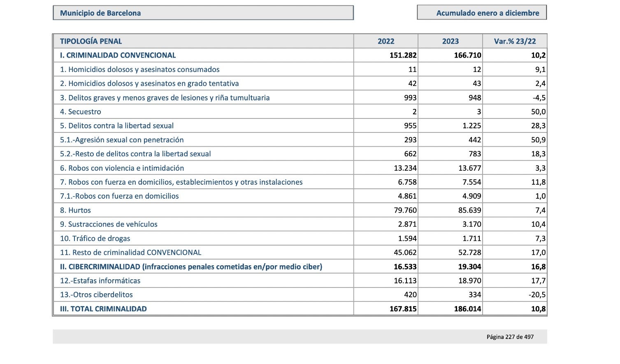Select the value 186.014
This screenshot has width=620, height=364.
tap(468, 309)
